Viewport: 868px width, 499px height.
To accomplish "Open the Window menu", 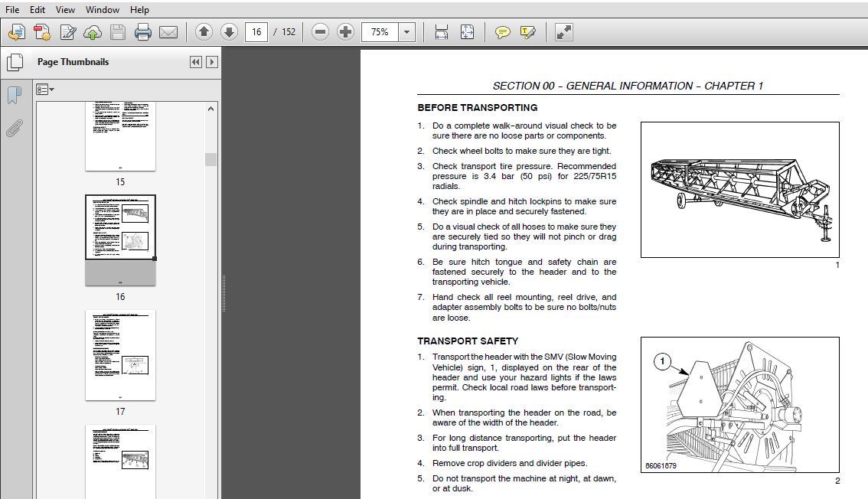I will 103,9.
